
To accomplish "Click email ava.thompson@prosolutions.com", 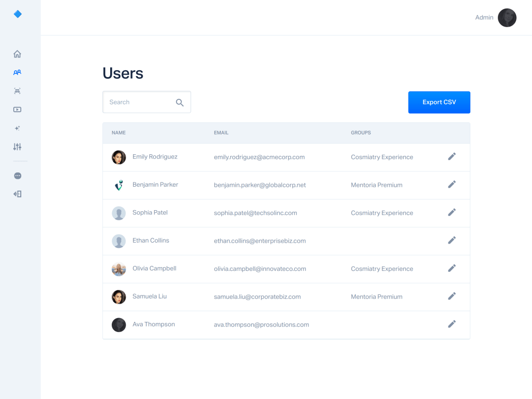I will pyautogui.click(x=261, y=325).
